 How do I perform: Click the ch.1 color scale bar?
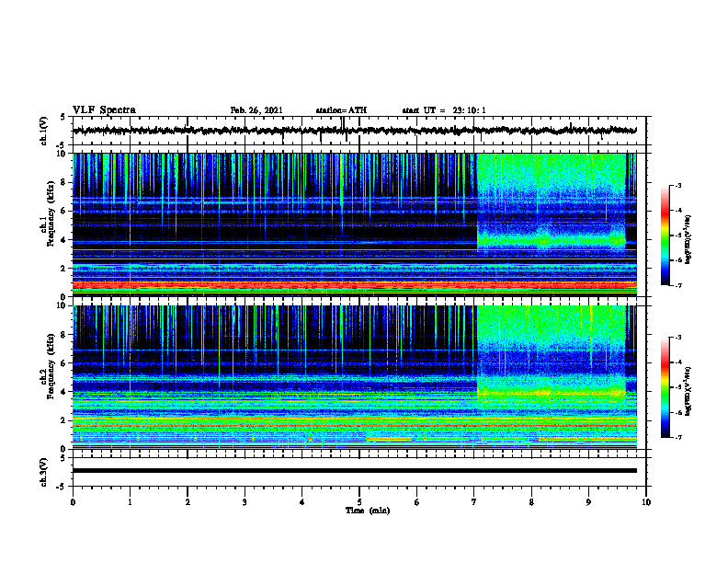[x=665, y=236]
